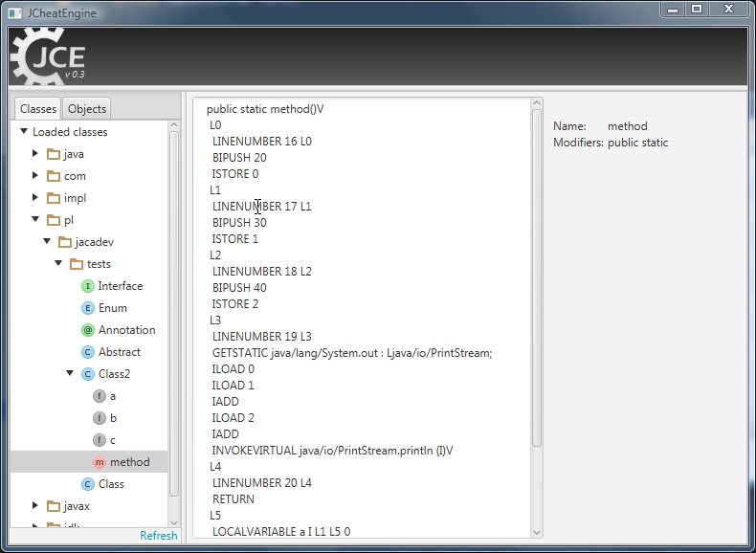Switch to the Classes tab
Viewport: 756px width, 553px height.
click(38, 109)
